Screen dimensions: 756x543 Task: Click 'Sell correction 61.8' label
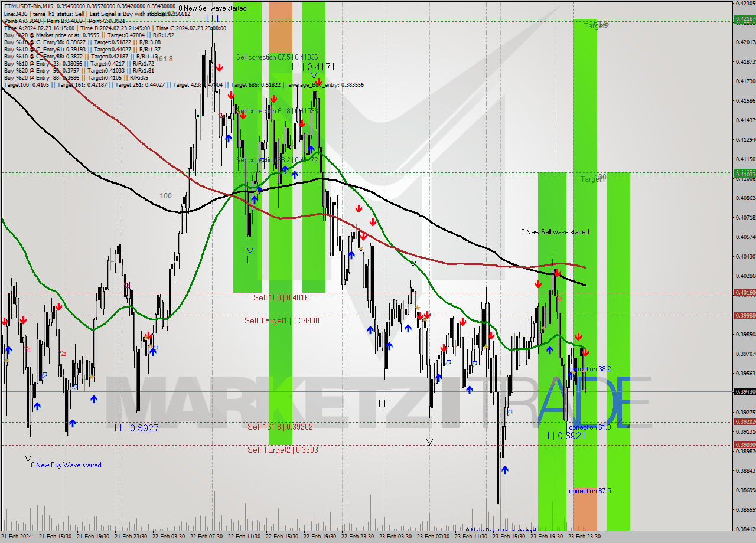277,111
